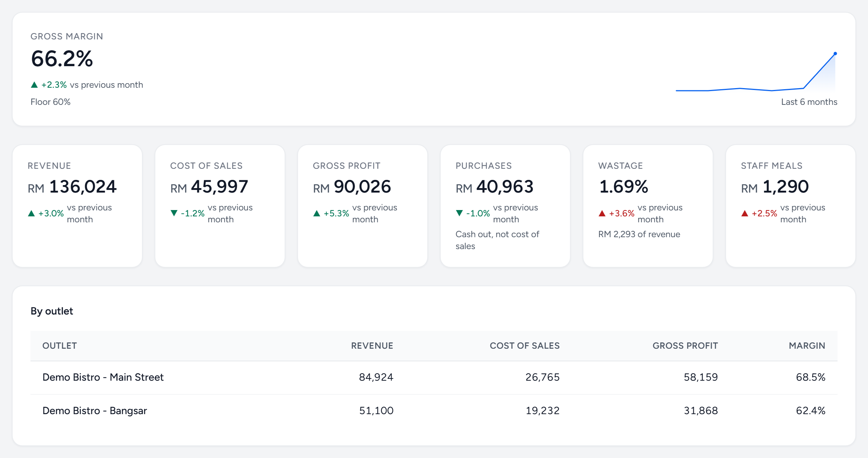
Task: Click the green up triangle under Gross Margin
Action: click(x=34, y=85)
